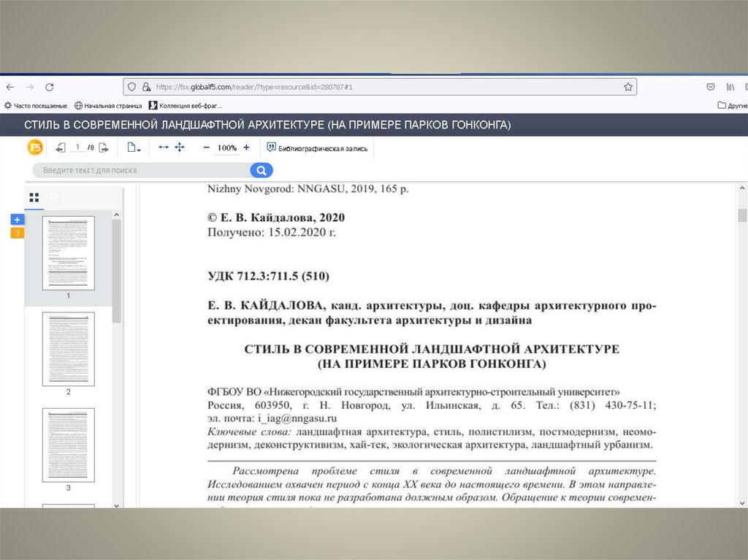The height and width of the screenshot is (560, 748).
Task: Click document scroll down arrow
Action: 742,503
